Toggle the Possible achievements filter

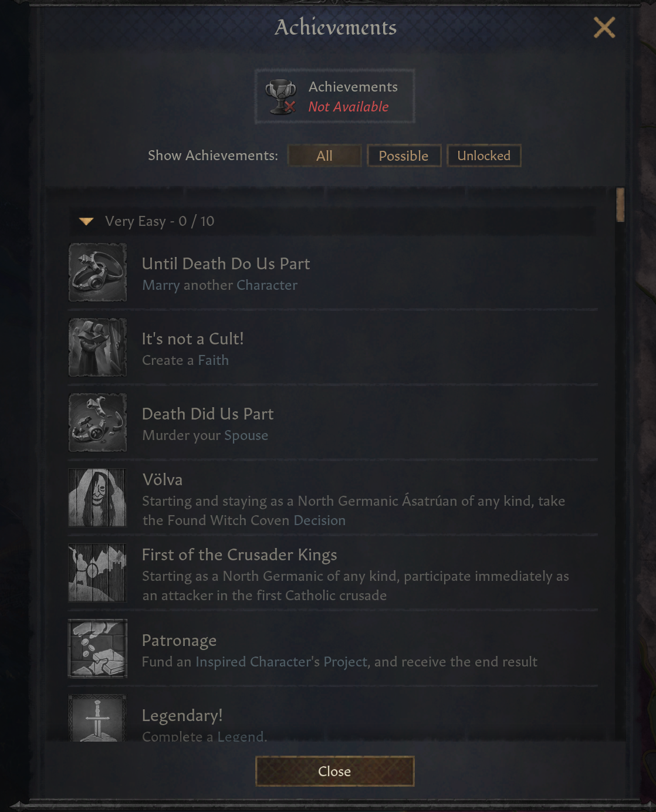click(x=404, y=156)
